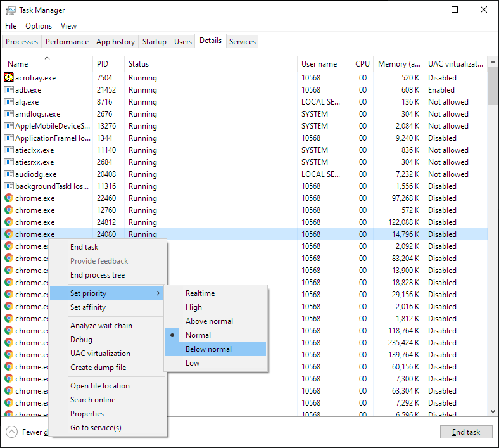Switch to the Performance tab
The image size is (499, 448).
coord(67,42)
